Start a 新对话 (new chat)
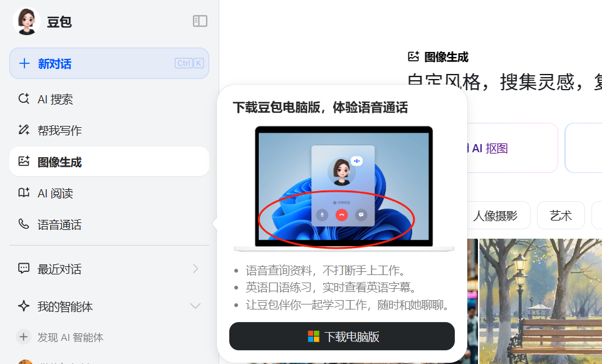602x364 pixels. tap(109, 63)
